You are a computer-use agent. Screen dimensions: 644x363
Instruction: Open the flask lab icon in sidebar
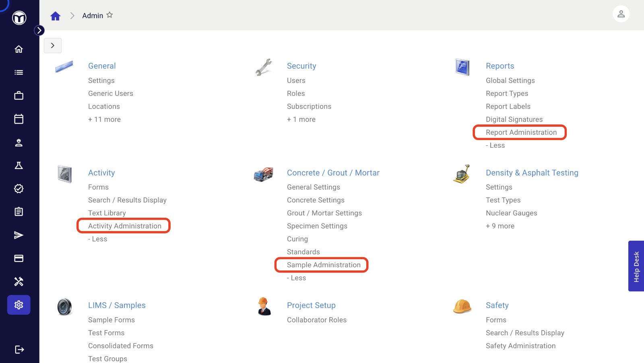(19, 165)
